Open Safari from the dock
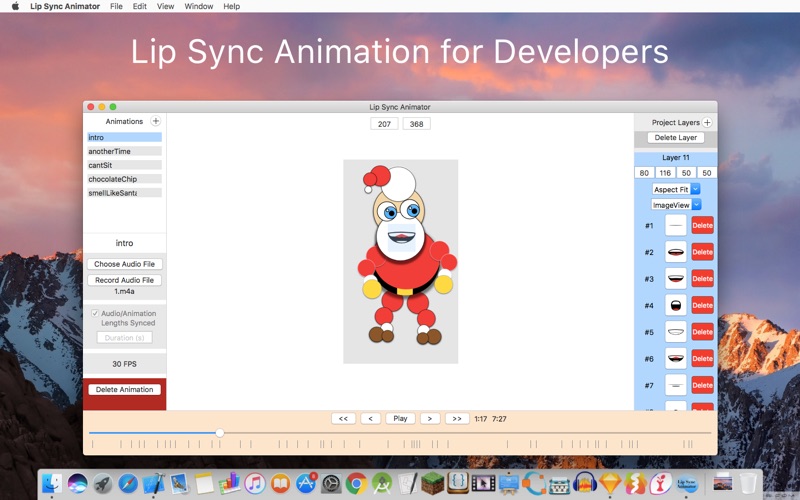Image resolution: width=800 pixels, height=500 pixels. point(128,483)
